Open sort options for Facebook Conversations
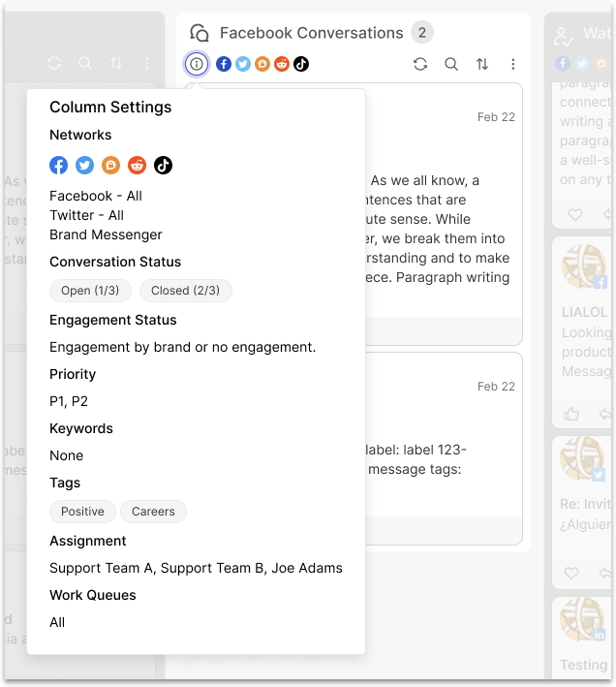This screenshot has height=687, width=616. coord(482,64)
